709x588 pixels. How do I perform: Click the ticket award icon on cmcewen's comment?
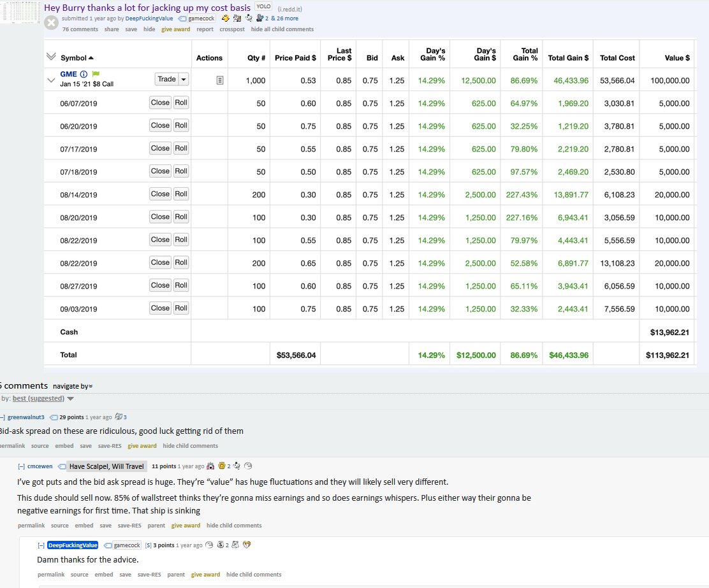pyautogui.click(x=247, y=466)
